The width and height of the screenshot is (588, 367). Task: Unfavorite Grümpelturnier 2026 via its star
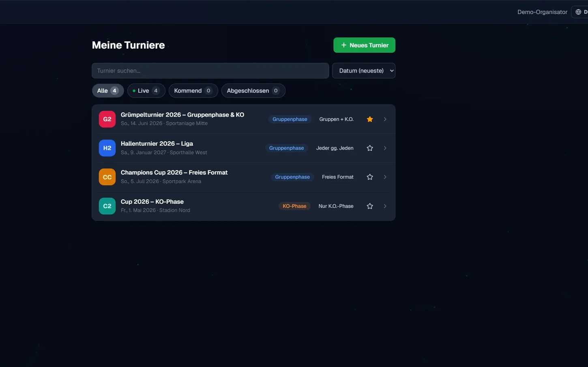370,119
